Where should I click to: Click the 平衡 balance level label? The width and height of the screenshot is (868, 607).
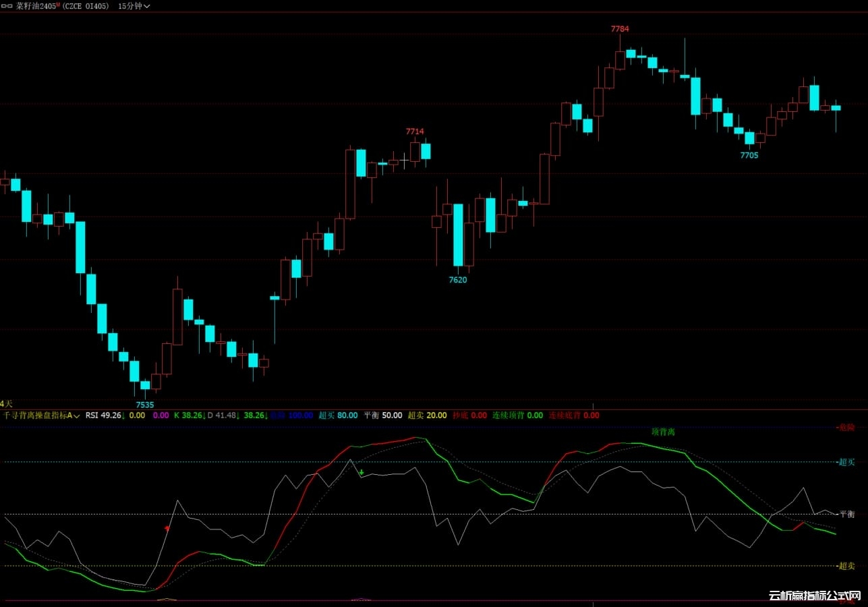(x=846, y=514)
